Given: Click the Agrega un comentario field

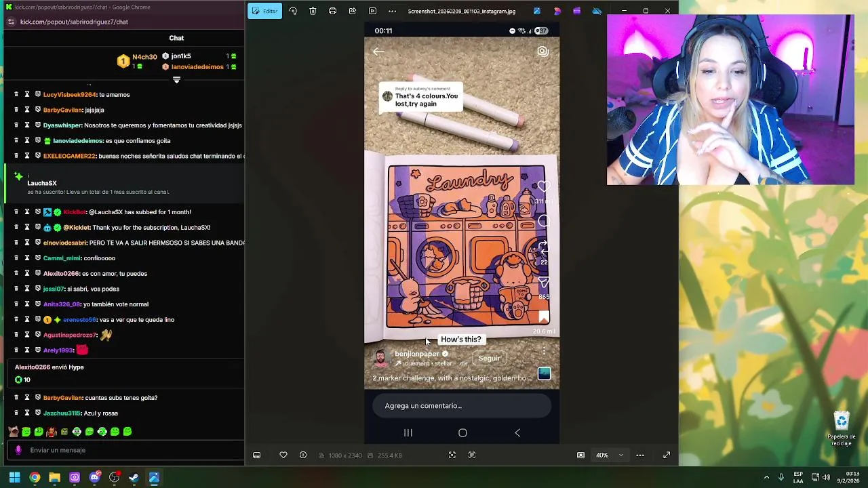Looking at the screenshot, I should (x=462, y=406).
